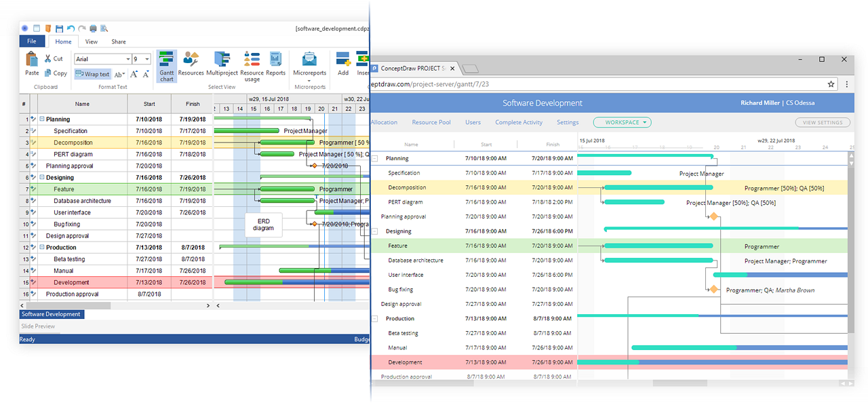Click the task icon in Feature row 7
Screen dimensions: 868x403
click(33, 189)
